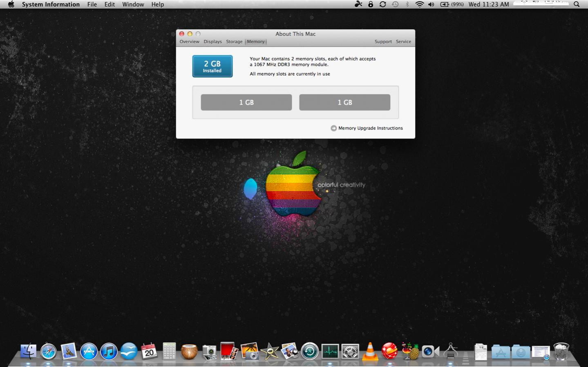Open the Apple menu
This screenshot has width=588, height=367.
[11, 4]
